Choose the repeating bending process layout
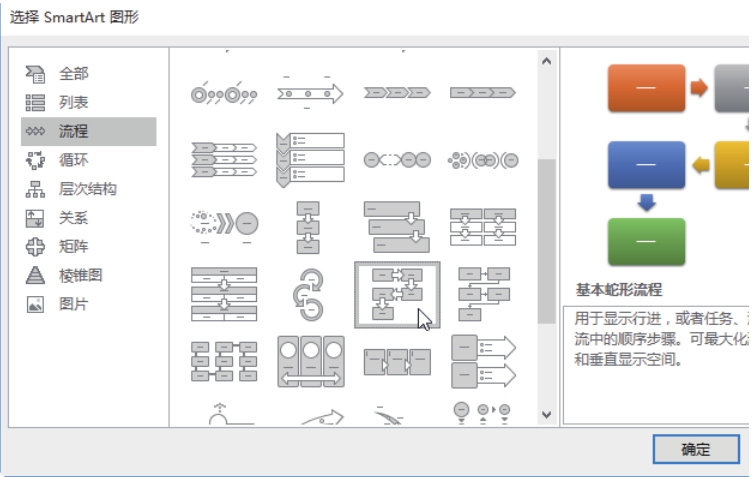753x477 pixels. pos(484,294)
